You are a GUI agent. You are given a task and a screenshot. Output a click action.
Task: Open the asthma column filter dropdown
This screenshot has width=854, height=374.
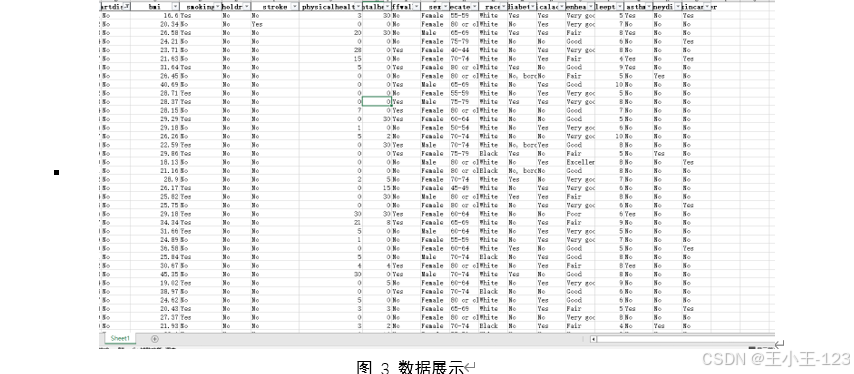point(649,7)
